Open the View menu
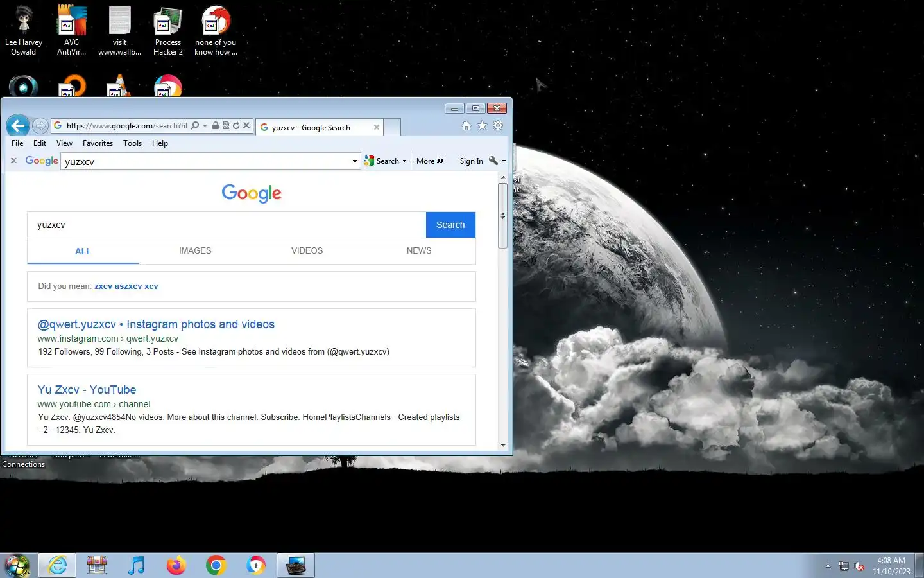Image resolution: width=924 pixels, height=578 pixels. 64,143
